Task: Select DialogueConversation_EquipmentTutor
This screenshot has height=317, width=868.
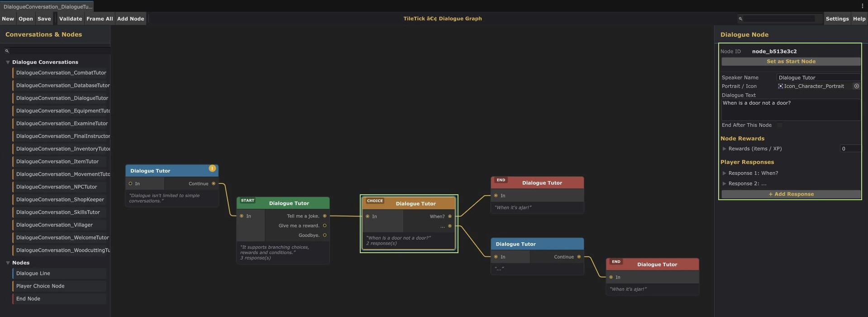Action: (x=61, y=110)
